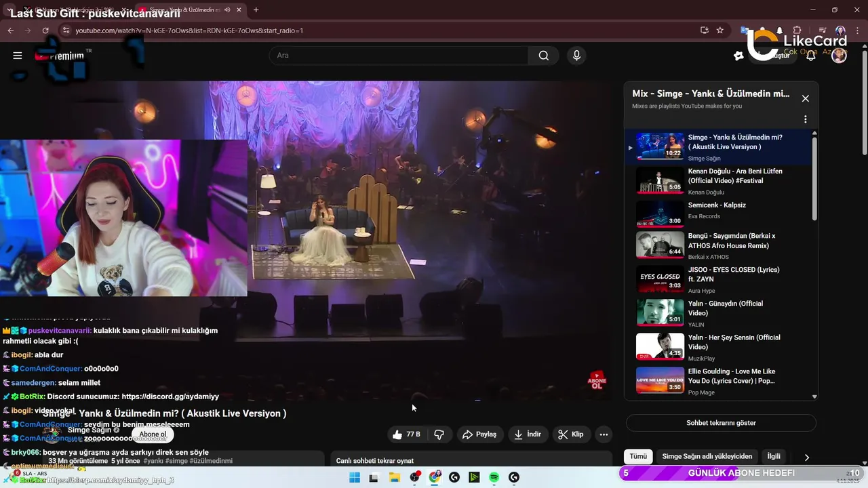868x488 pixels.
Task: Open Simge Sağın channel link
Action: (90, 430)
